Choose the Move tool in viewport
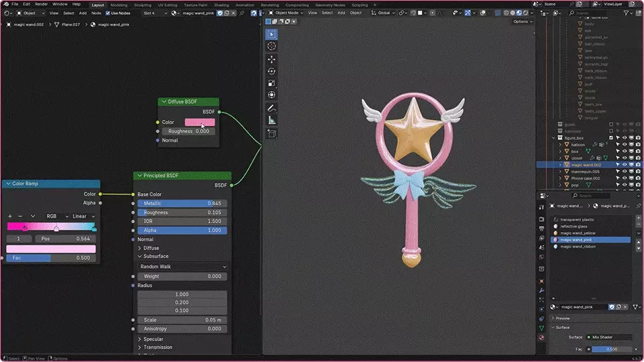 pos(272,60)
